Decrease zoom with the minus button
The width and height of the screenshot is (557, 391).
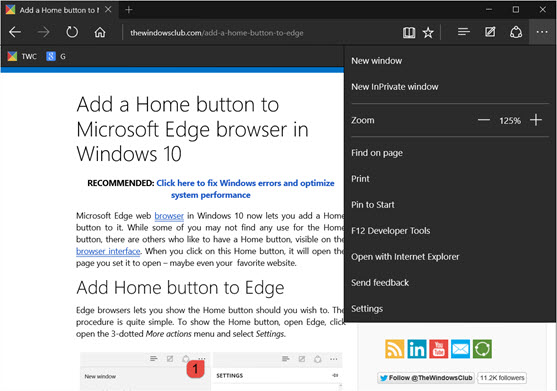483,120
